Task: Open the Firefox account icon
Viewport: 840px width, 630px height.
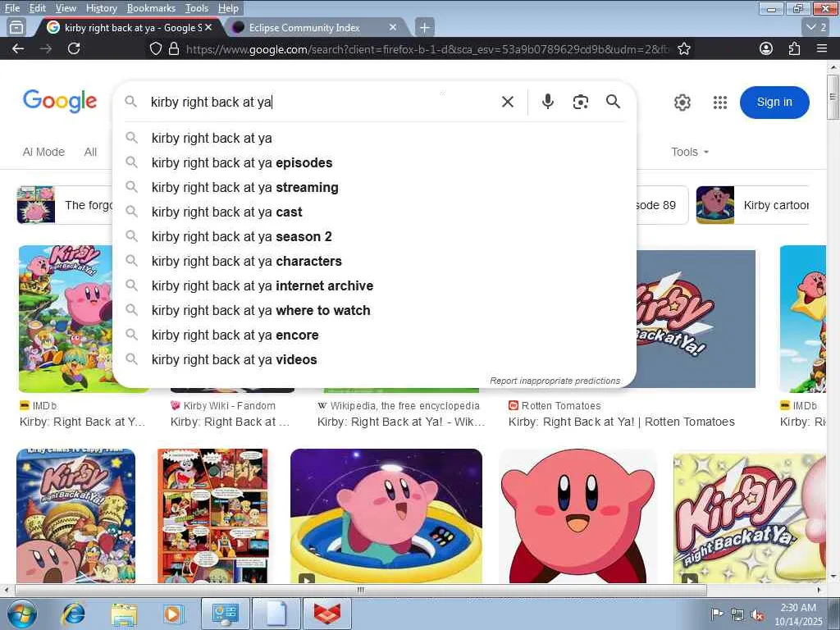Action: pyautogui.click(x=766, y=48)
